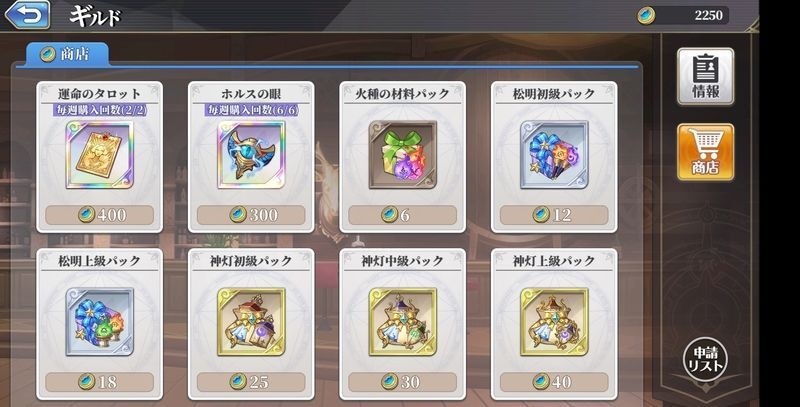Image resolution: width=800 pixels, height=407 pixels.
Task: Purchase 火種の材料パック via the 6 price
Action: [x=403, y=215]
